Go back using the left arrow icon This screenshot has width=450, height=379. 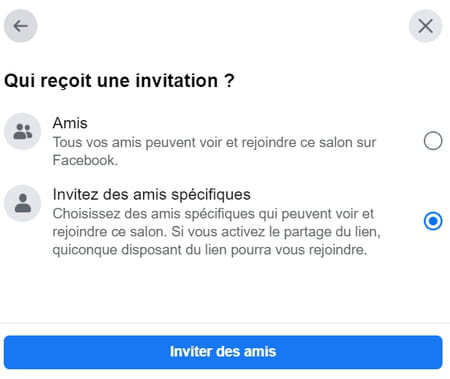(20, 26)
